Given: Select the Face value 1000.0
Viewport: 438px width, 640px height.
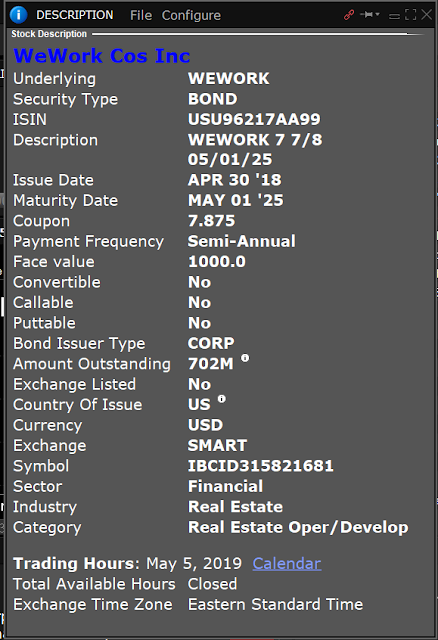Looking at the screenshot, I should pos(217,261).
